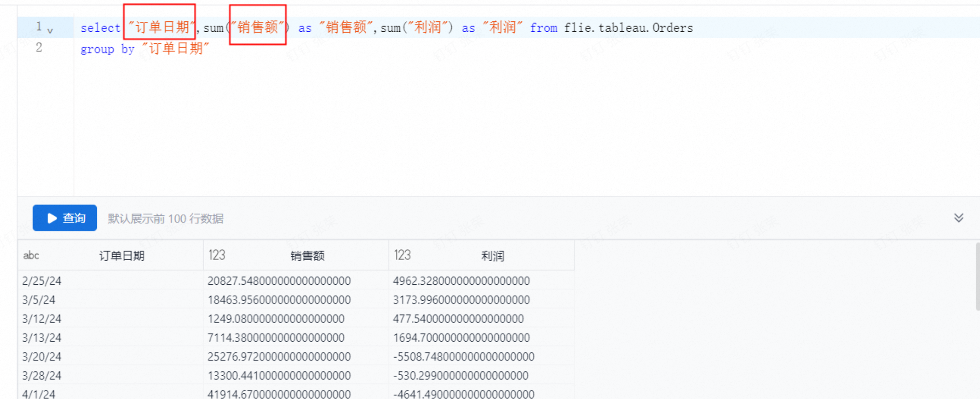The width and height of the screenshot is (980, 399).
Task: Click the 123 type icon for 利润
Action: [x=402, y=255]
